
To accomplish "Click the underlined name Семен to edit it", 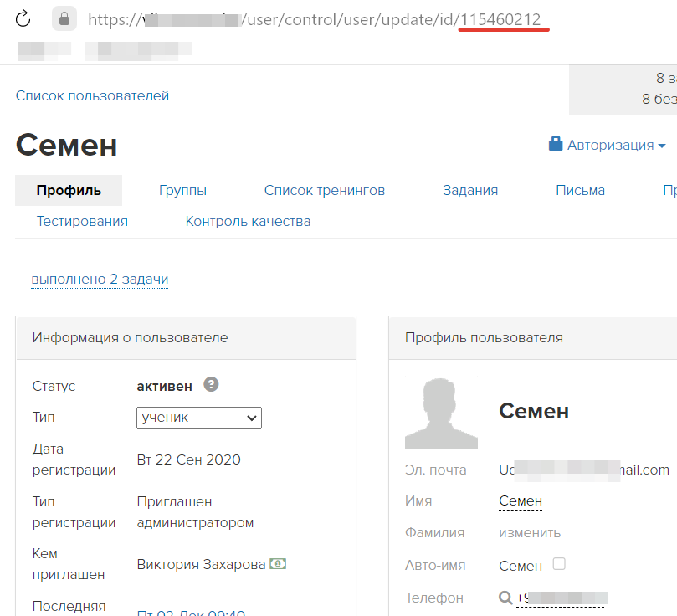I will tap(519, 501).
